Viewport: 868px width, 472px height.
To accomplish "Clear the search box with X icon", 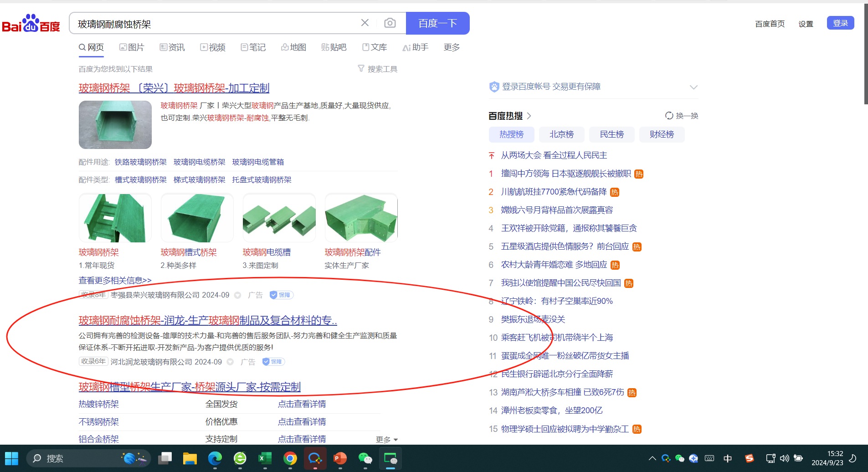I will (x=365, y=23).
